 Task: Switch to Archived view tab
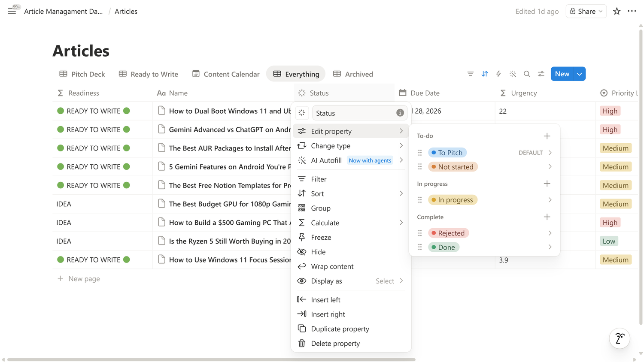pos(353,74)
